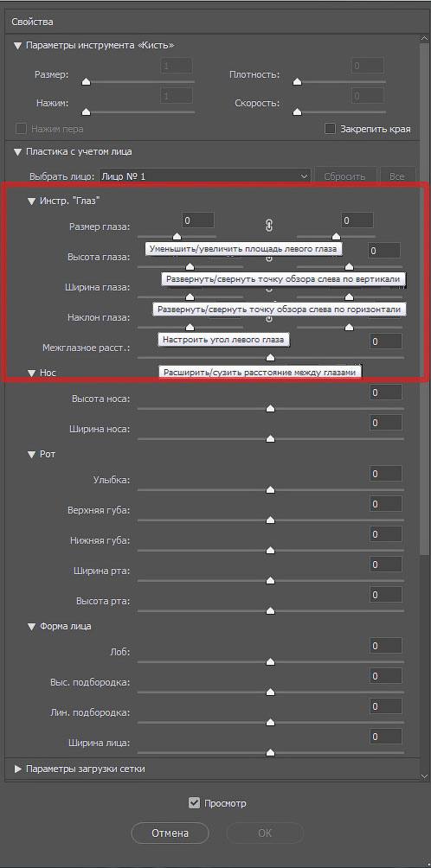Screen dimensions: 431x868
Task: Click the Верхняя губа value field
Action: pos(386,504)
